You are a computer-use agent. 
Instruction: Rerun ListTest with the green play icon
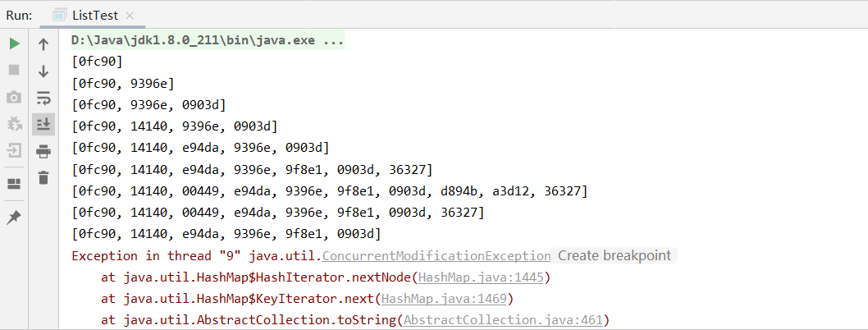click(15, 44)
